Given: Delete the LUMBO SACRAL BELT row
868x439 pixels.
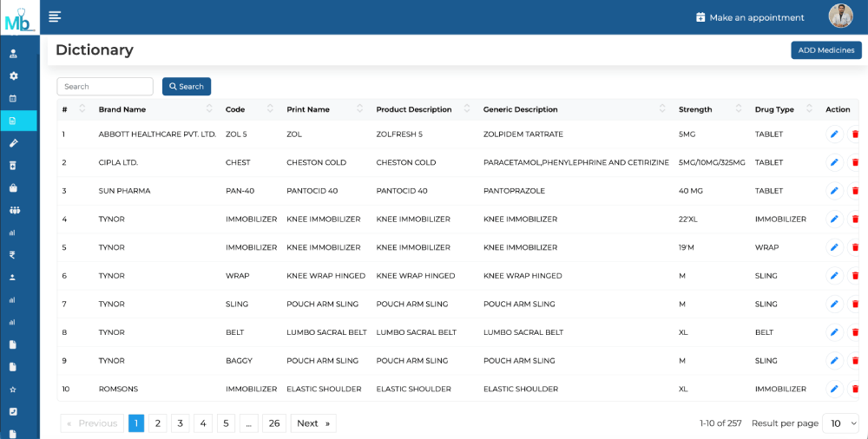Looking at the screenshot, I should point(855,332).
